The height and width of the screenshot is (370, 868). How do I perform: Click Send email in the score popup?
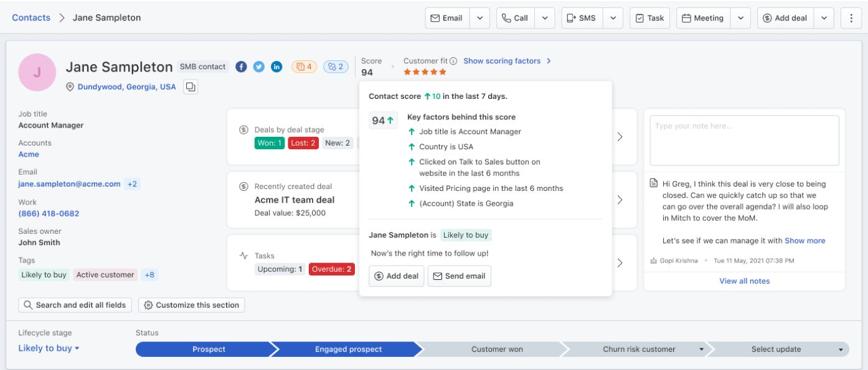point(459,276)
